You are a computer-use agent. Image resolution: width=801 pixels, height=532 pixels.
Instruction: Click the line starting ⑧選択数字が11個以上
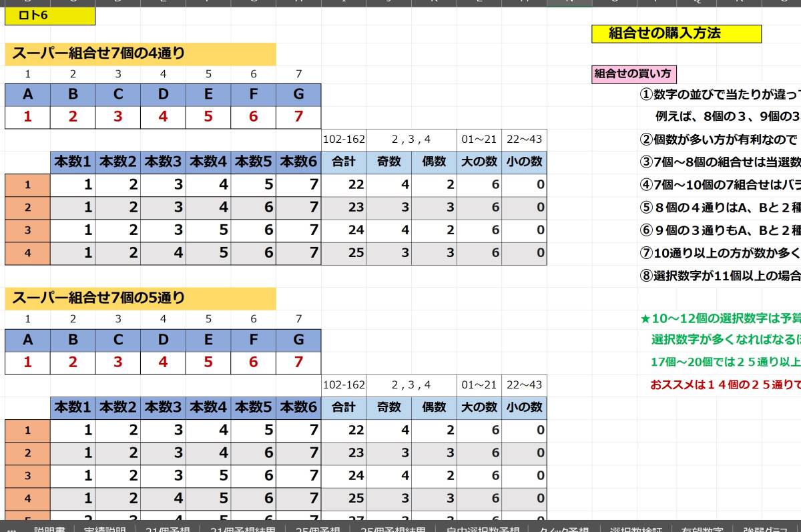720,276
